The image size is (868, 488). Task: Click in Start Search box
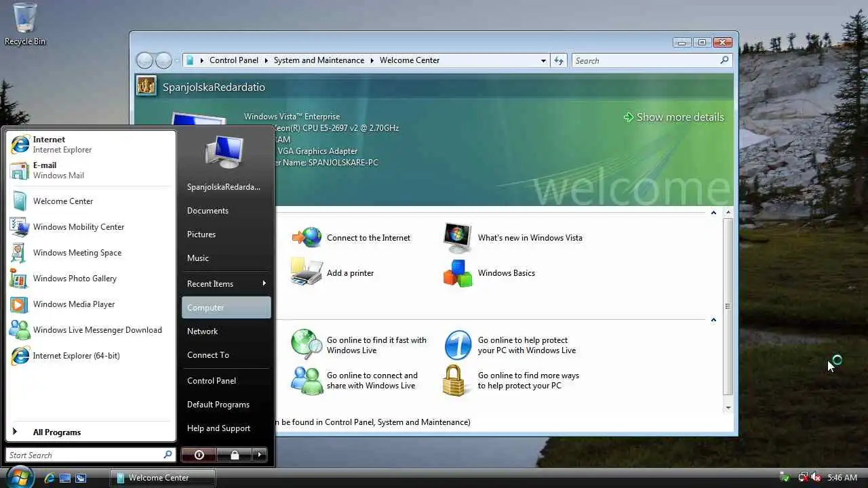pyautogui.click(x=91, y=455)
